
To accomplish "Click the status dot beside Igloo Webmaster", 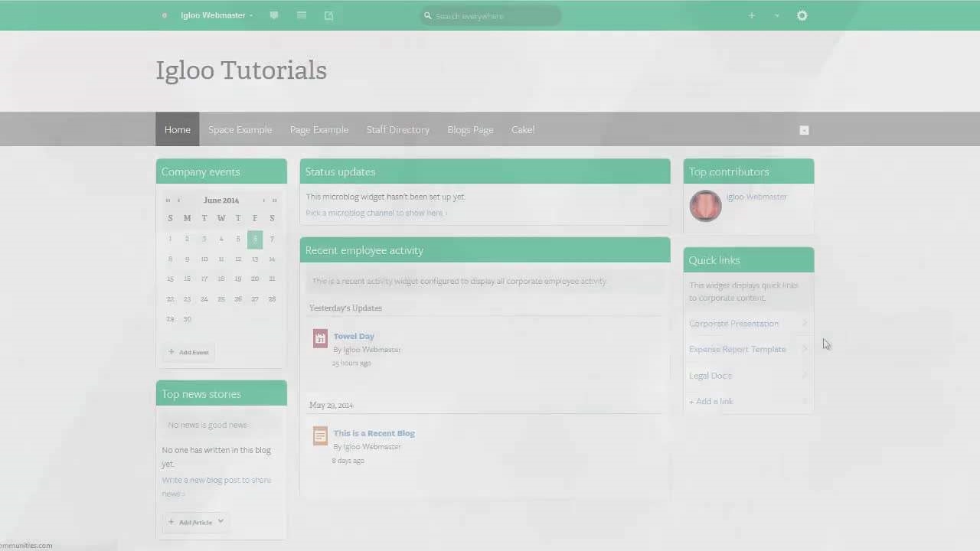I will tap(164, 15).
